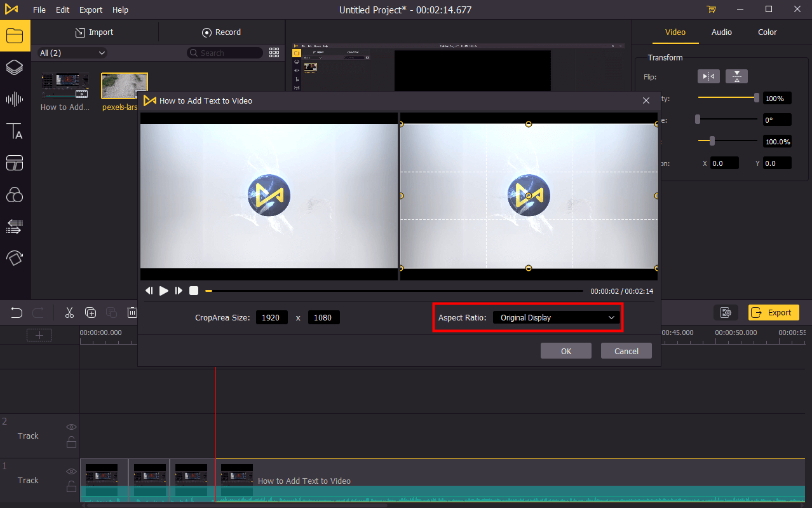Open the Aspect Ratio dropdown
The width and height of the screenshot is (812, 508).
click(x=556, y=317)
